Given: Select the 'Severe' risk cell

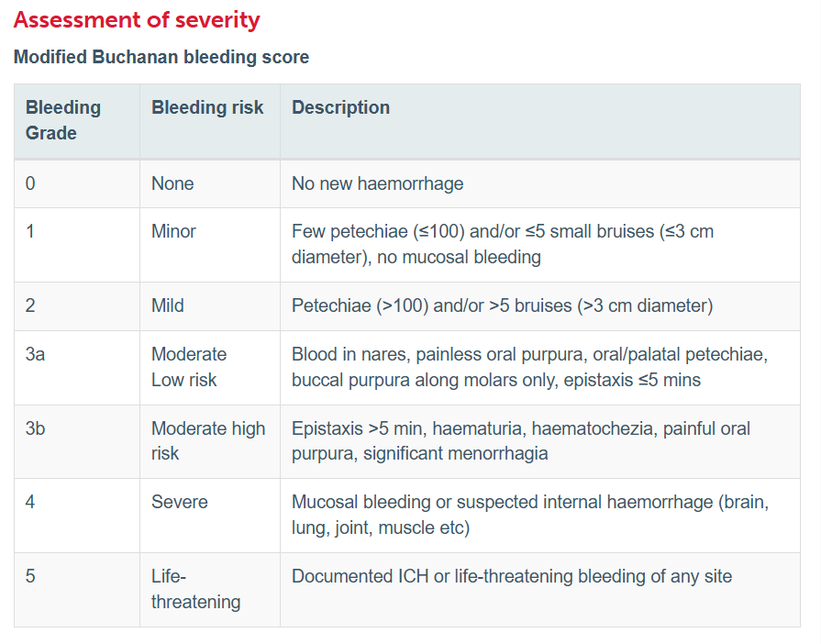Looking at the screenshot, I should [210, 516].
